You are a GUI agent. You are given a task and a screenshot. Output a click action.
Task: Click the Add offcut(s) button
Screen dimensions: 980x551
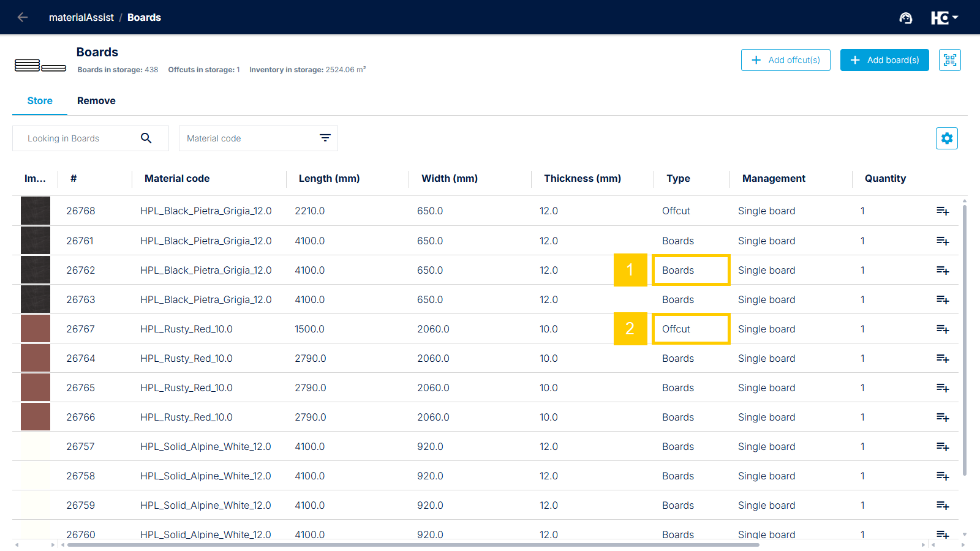[x=786, y=60]
